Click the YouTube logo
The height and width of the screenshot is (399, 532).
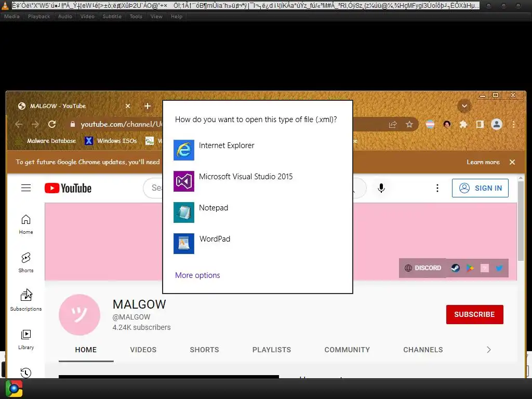[68, 188]
